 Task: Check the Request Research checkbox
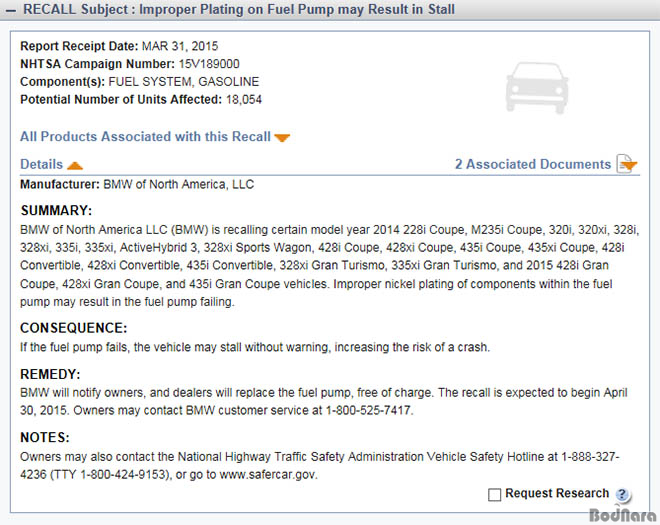494,494
